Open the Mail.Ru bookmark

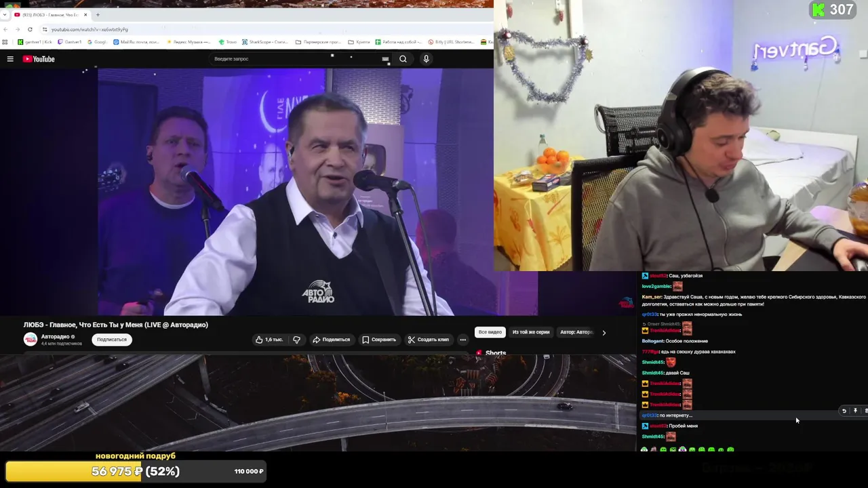tap(137, 42)
